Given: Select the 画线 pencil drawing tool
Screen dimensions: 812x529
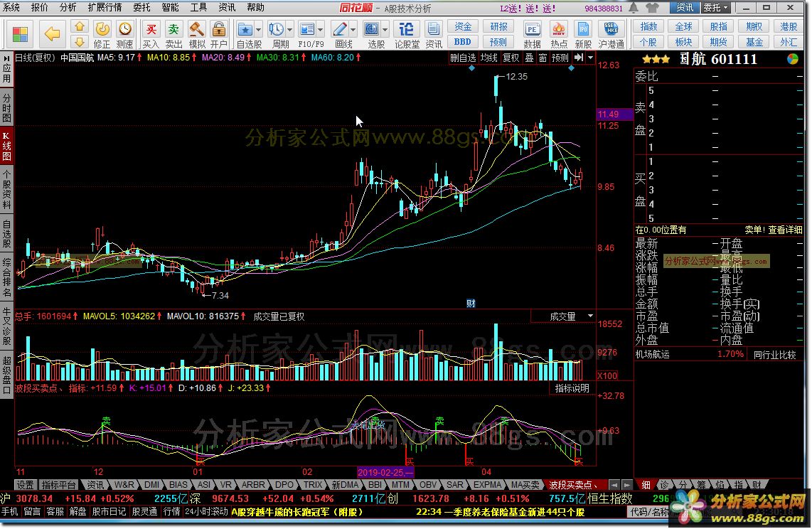Looking at the screenshot, I should coord(340,29).
